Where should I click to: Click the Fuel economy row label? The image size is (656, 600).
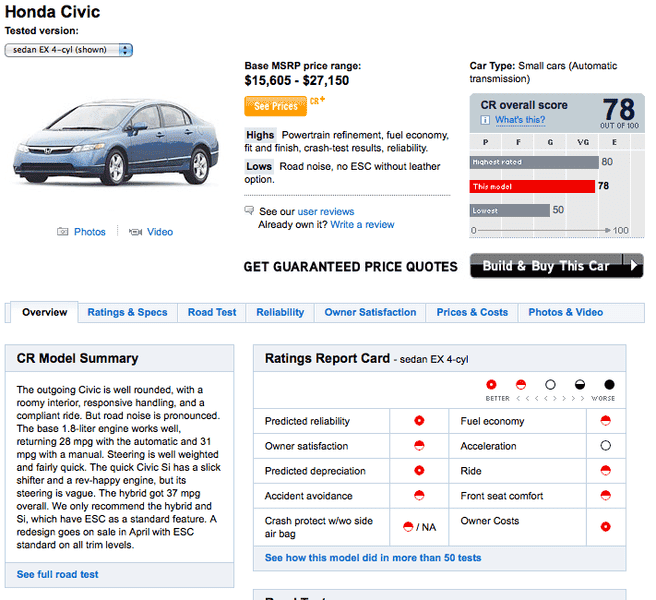492,421
